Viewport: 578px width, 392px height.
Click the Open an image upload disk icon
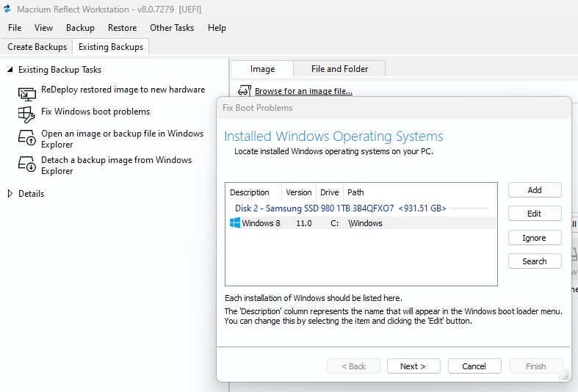(x=27, y=138)
